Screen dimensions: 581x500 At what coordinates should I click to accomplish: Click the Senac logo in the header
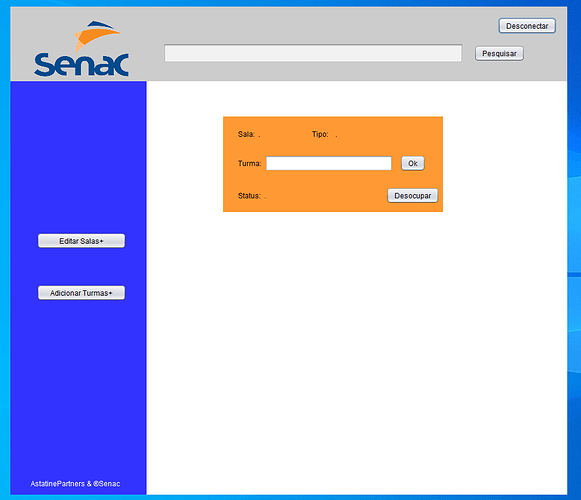[81, 48]
